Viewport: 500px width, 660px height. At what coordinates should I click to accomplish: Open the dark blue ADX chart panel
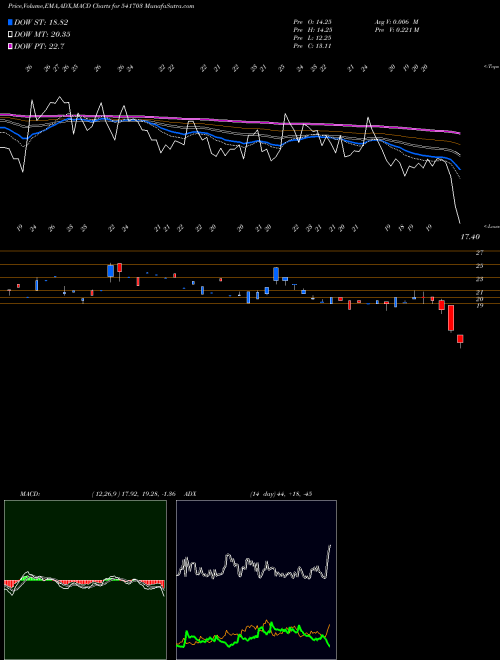(x=256, y=580)
